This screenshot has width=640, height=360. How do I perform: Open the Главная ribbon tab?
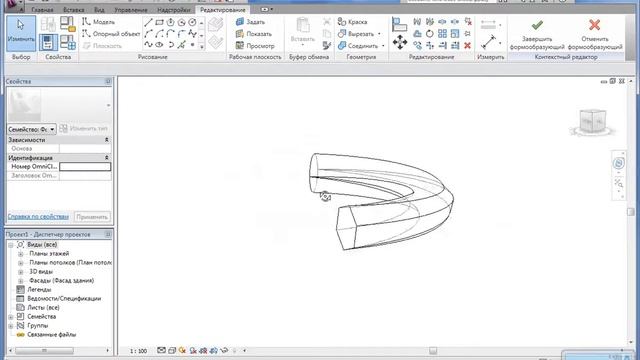(x=42, y=9)
